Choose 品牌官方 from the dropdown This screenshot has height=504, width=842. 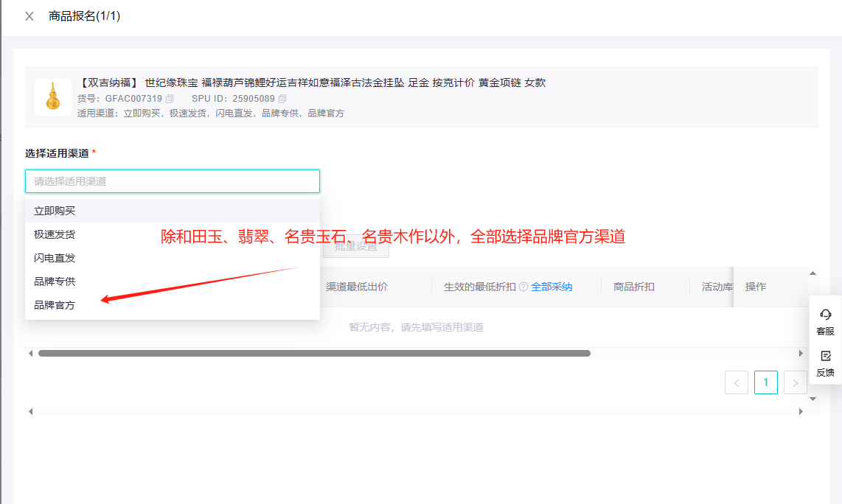55,305
